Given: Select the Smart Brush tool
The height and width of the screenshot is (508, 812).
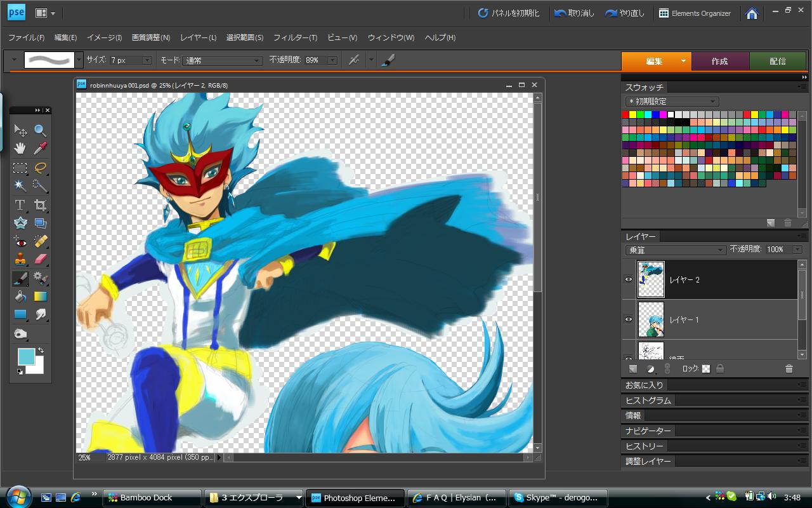Looking at the screenshot, I should point(40,278).
